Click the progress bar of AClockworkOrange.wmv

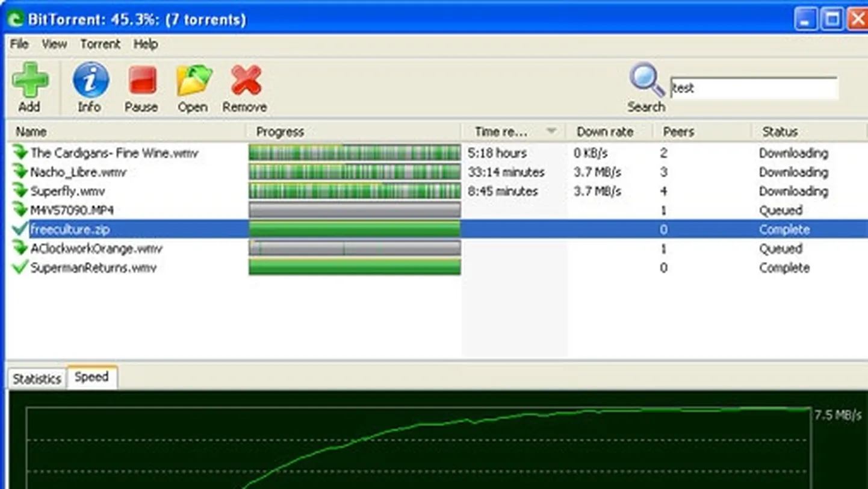point(355,248)
